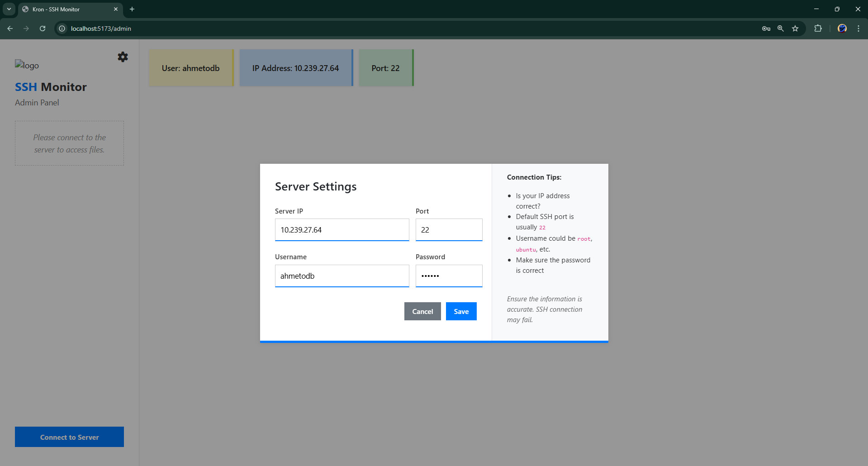Reload the page with the refresh icon
Viewport: 868px width, 466px height.
(42, 28)
